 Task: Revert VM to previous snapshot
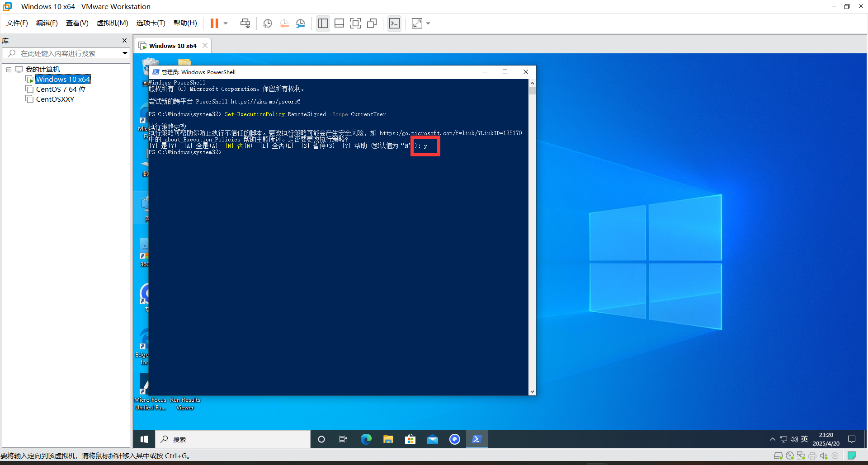tap(284, 23)
